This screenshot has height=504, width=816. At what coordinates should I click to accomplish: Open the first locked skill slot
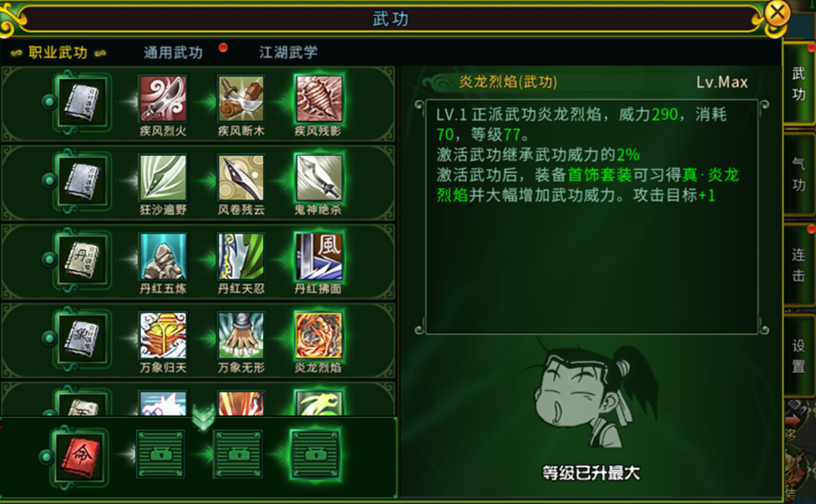pyautogui.click(x=160, y=454)
